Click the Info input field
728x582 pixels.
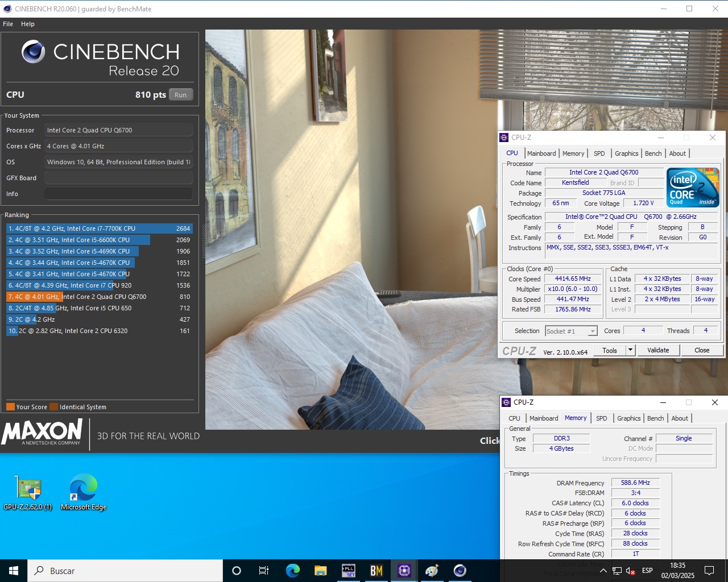118,194
